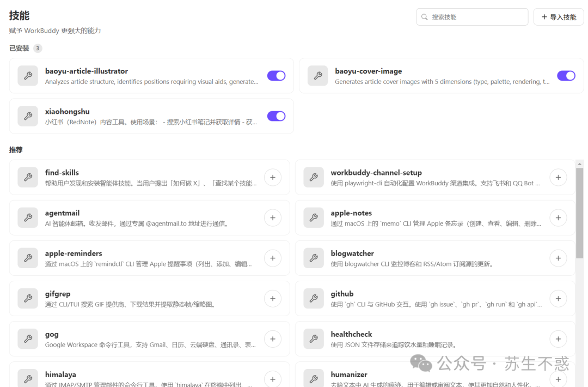Click blogwatcher RSS/Atom description text

coord(412,264)
